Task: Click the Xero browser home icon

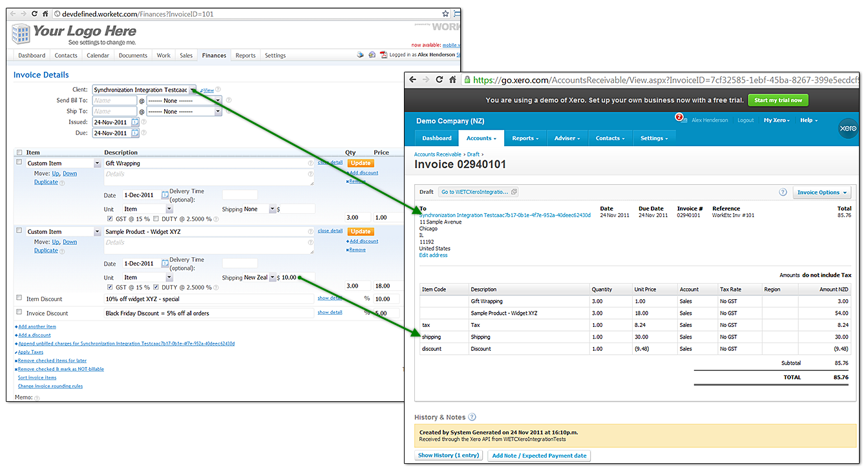Action: pos(453,80)
